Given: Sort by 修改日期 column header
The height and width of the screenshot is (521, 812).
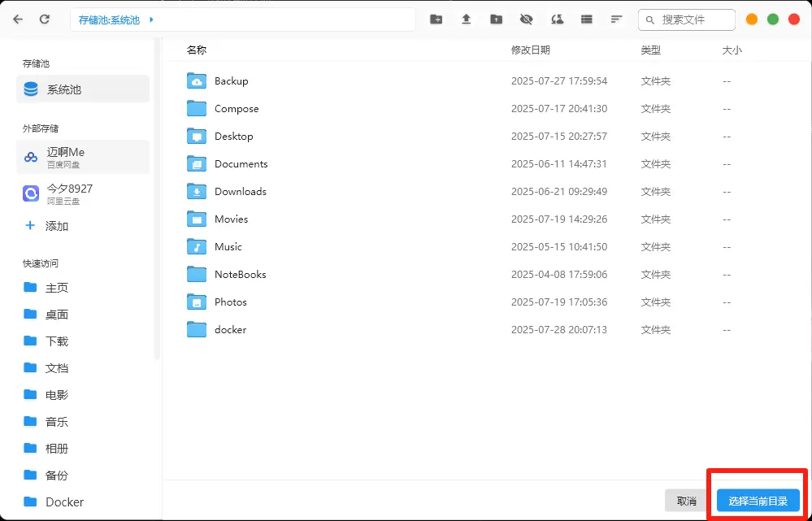Looking at the screenshot, I should [531, 50].
